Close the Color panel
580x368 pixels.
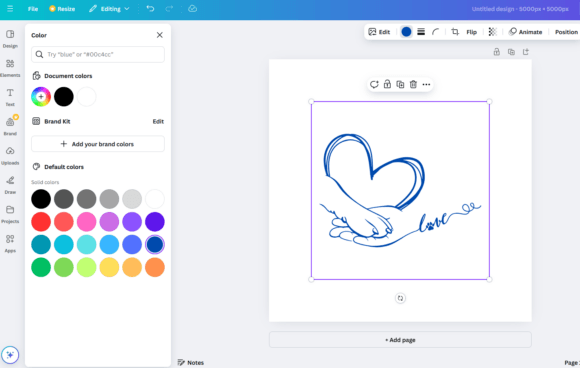pyautogui.click(x=159, y=35)
